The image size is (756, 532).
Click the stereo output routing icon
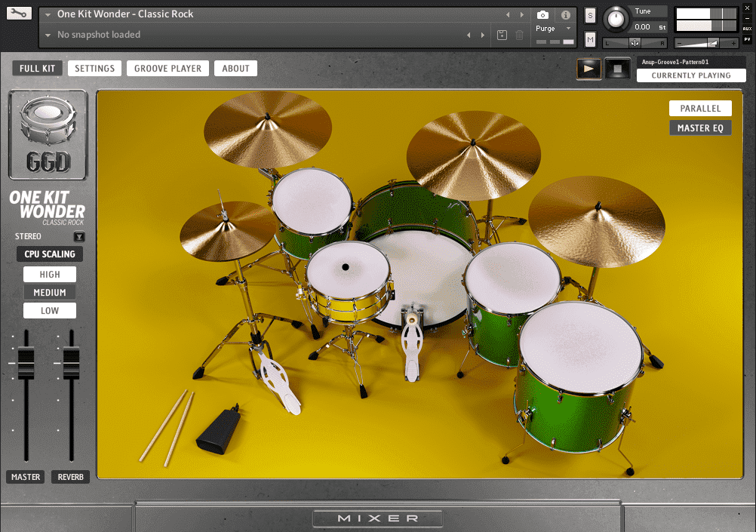(78, 236)
